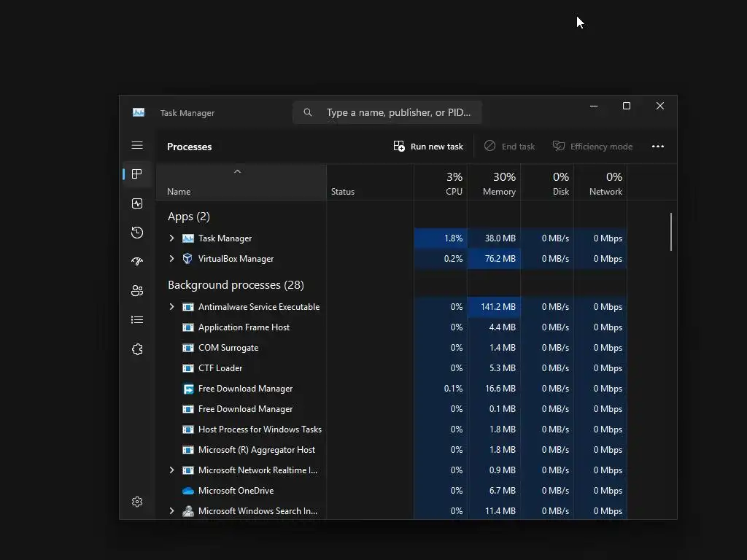Viewport: 747px width, 560px height.
Task: Open Task Manager Settings gear icon
Action: pos(137,502)
